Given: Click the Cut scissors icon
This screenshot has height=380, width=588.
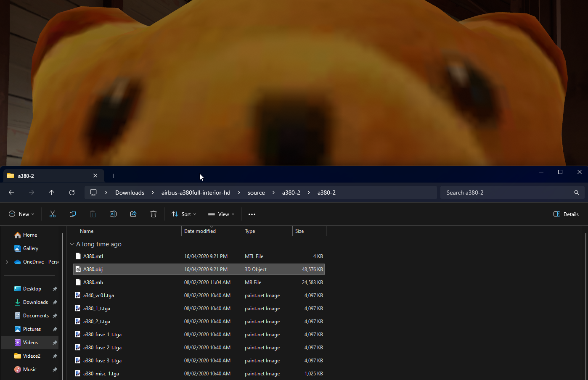Looking at the screenshot, I should point(53,214).
